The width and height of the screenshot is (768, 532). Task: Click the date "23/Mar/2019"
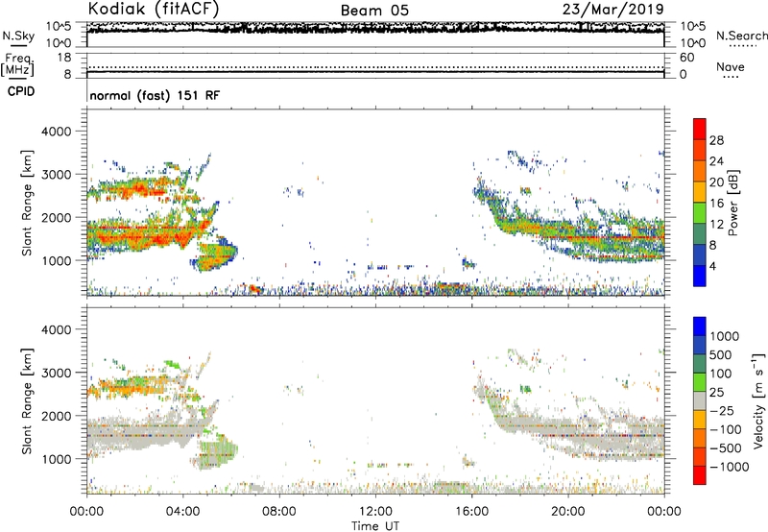coord(613,9)
